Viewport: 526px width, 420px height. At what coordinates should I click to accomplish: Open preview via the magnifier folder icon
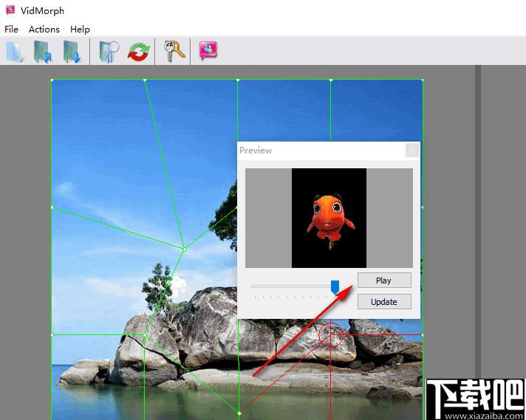point(109,52)
